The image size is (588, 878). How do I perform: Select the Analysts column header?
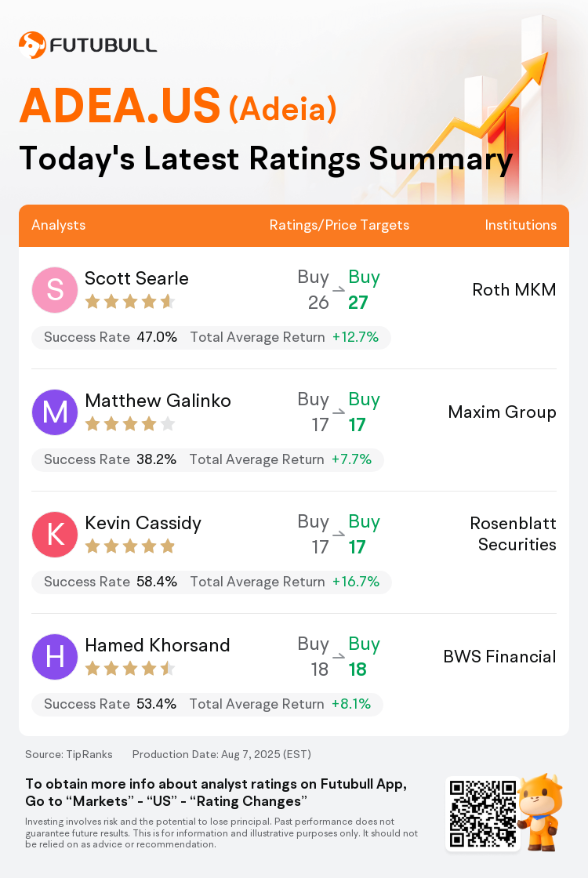point(58,225)
